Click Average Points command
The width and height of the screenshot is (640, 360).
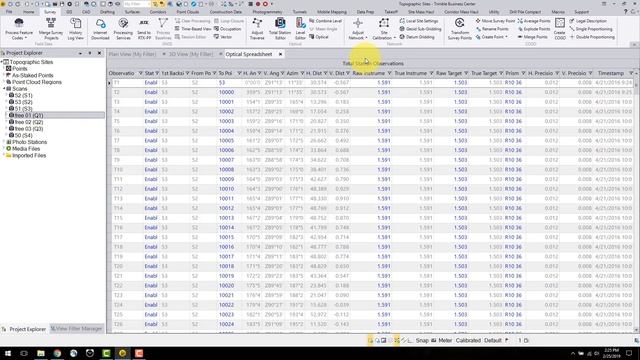pos(534,21)
